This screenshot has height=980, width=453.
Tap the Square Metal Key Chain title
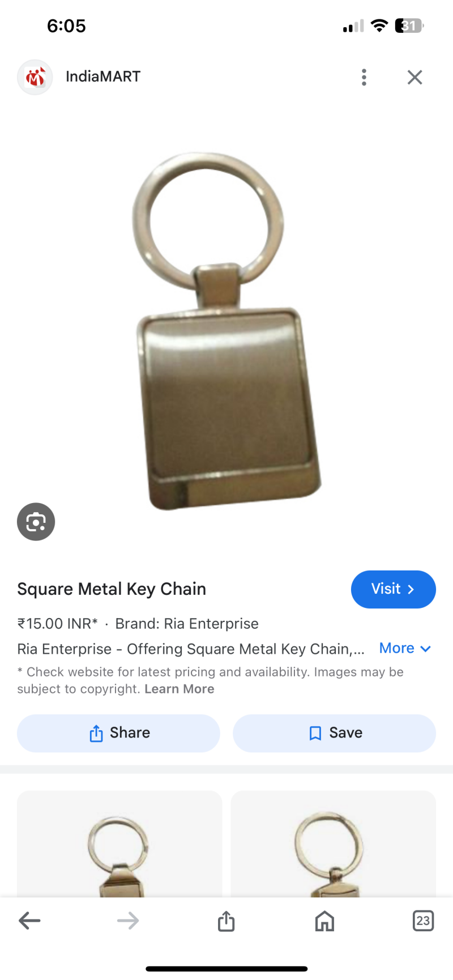112,589
